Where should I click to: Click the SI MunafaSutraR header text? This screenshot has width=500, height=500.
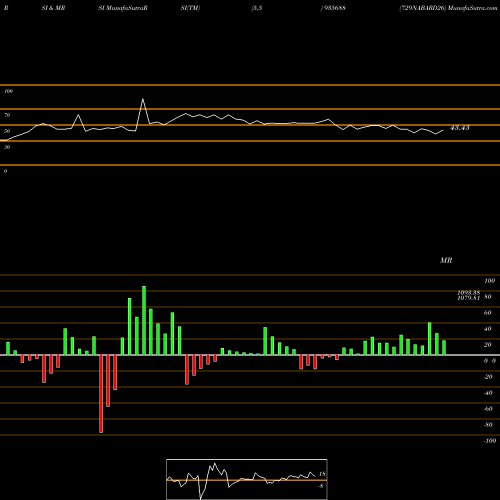123,8
